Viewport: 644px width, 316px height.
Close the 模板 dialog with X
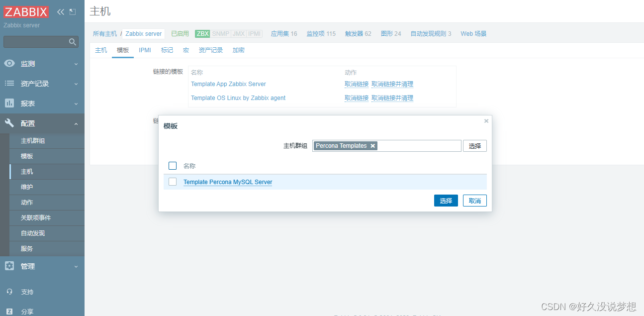click(x=486, y=121)
